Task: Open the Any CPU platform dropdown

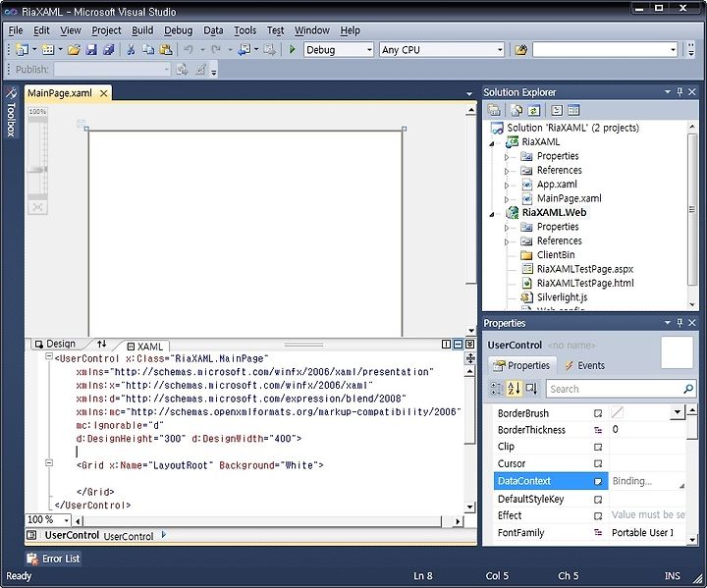Action: point(500,50)
